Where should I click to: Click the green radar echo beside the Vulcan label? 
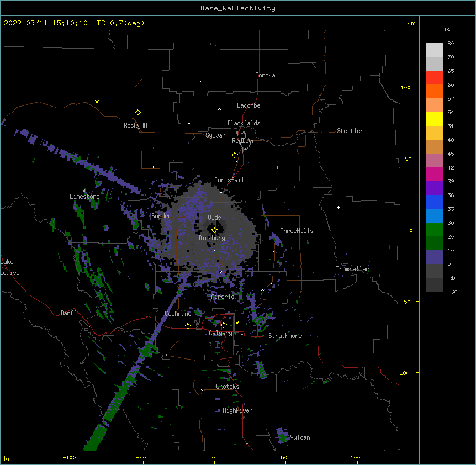pos(283,436)
